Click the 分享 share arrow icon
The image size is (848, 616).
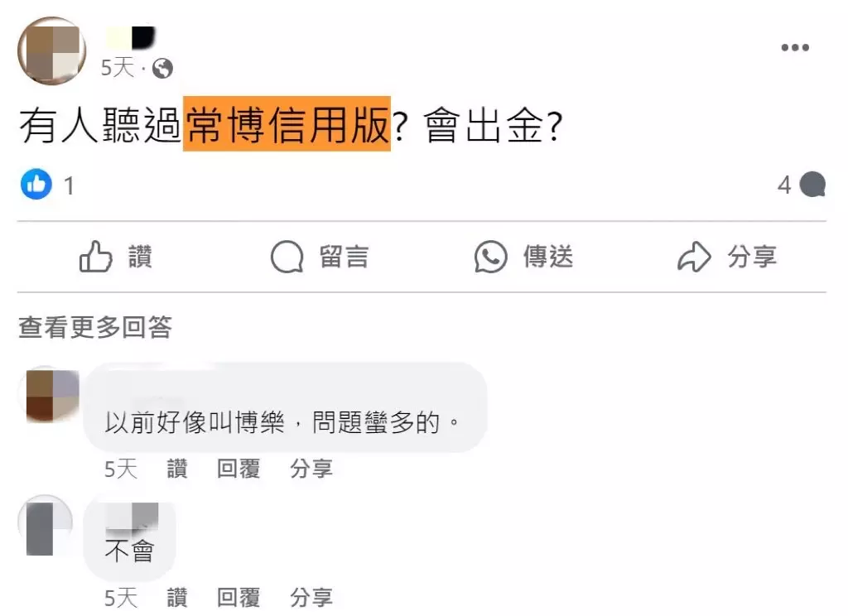(x=694, y=257)
